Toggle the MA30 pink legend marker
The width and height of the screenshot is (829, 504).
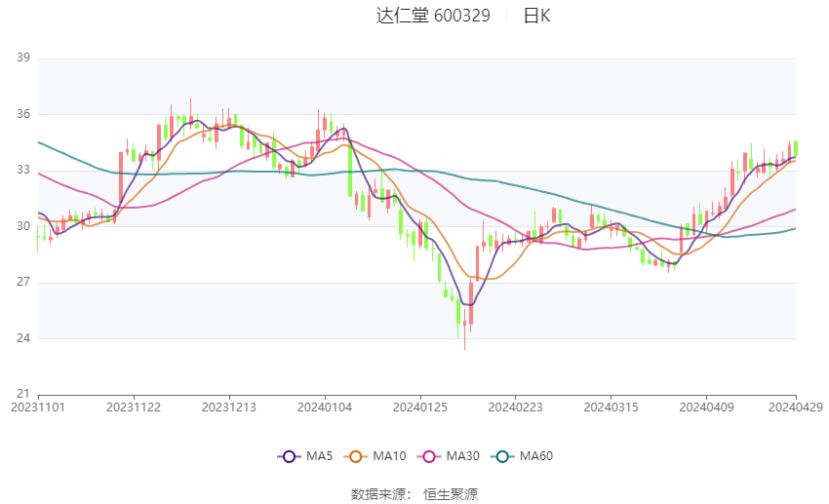tap(429, 456)
